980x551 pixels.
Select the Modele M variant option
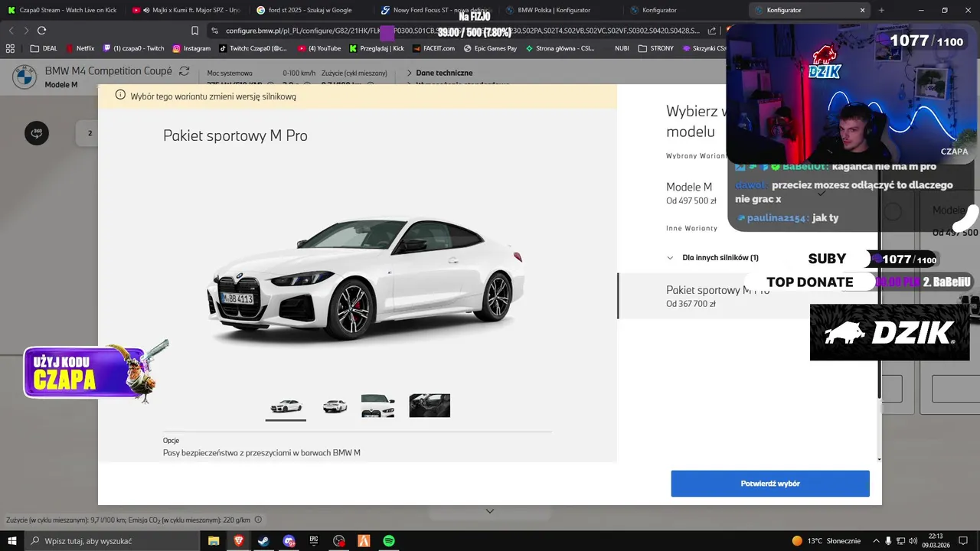coord(749,193)
